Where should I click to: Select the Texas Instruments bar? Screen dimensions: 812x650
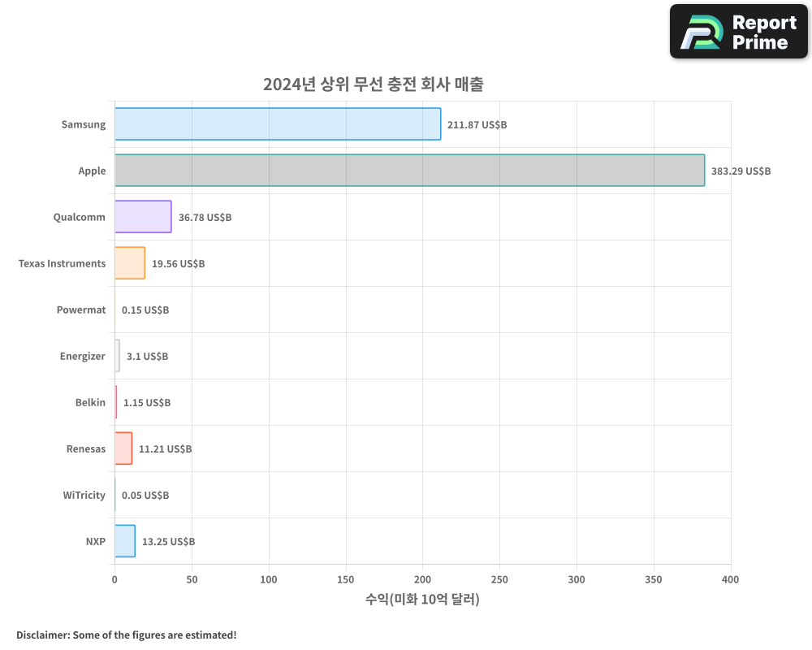pyautogui.click(x=129, y=263)
